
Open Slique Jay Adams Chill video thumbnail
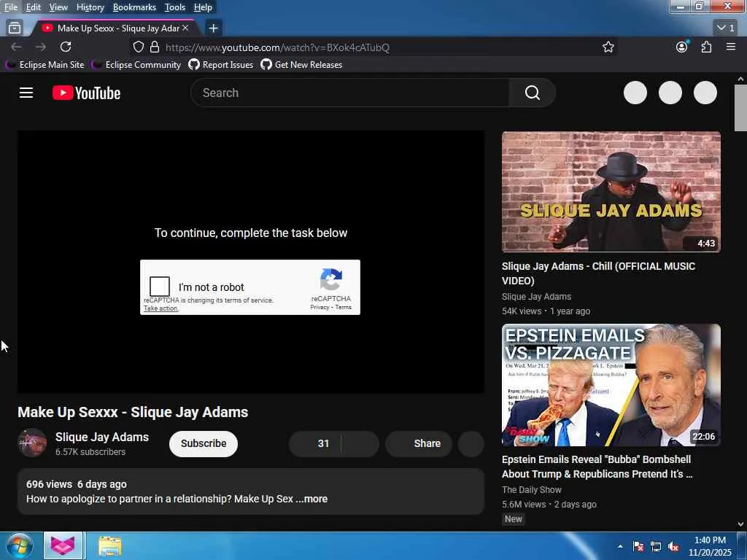point(611,192)
